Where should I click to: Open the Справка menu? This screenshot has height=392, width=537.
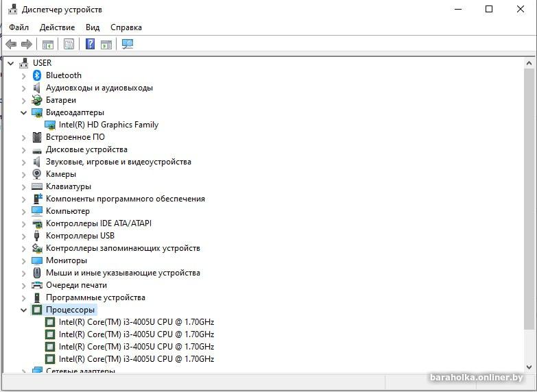click(x=126, y=27)
